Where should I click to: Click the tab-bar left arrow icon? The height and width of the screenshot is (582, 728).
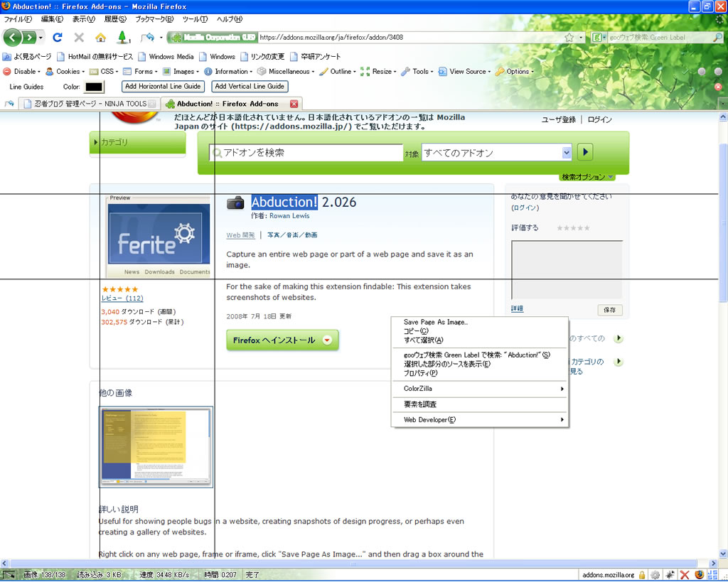[x=9, y=104]
